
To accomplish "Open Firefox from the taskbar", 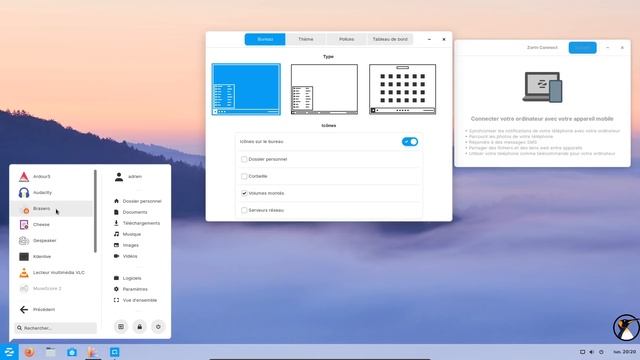I will [x=29, y=352].
